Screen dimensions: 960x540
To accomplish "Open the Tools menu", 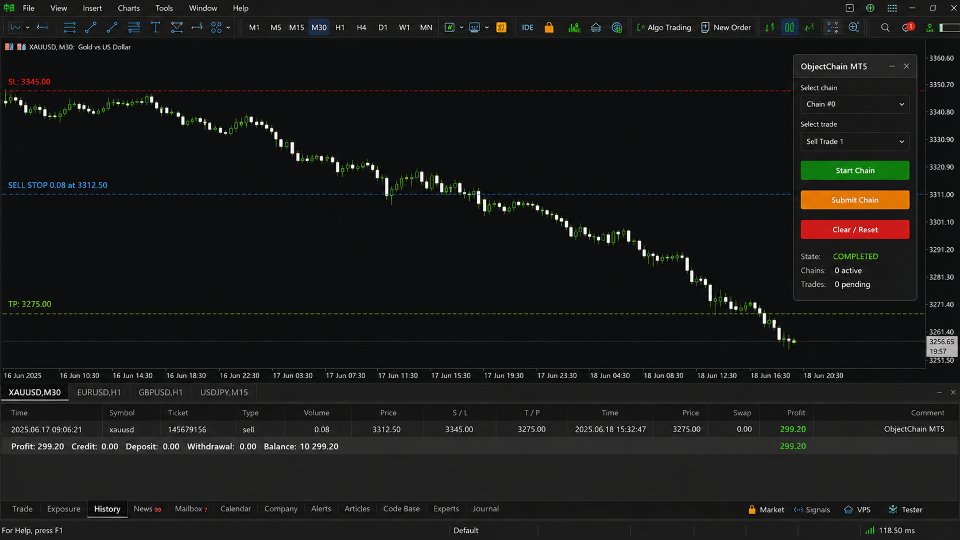I will tap(164, 8).
